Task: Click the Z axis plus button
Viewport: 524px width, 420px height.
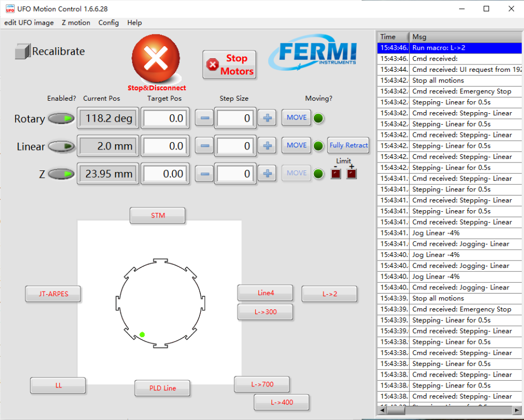Action: point(267,174)
